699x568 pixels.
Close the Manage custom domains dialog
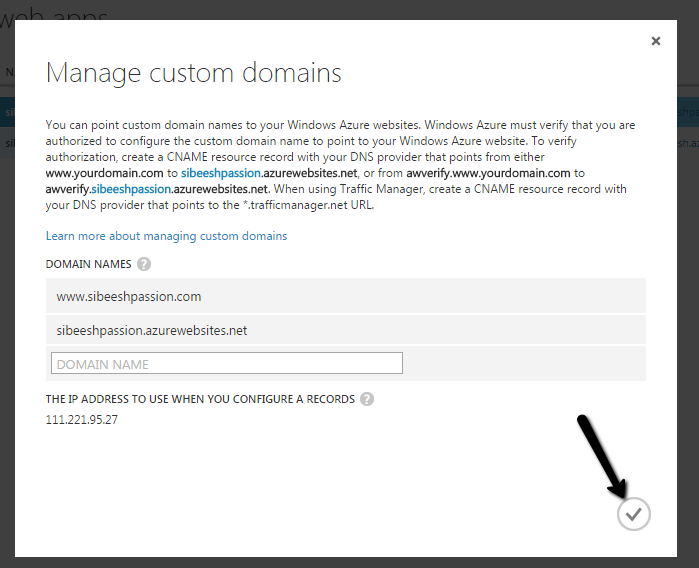pos(656,41)
